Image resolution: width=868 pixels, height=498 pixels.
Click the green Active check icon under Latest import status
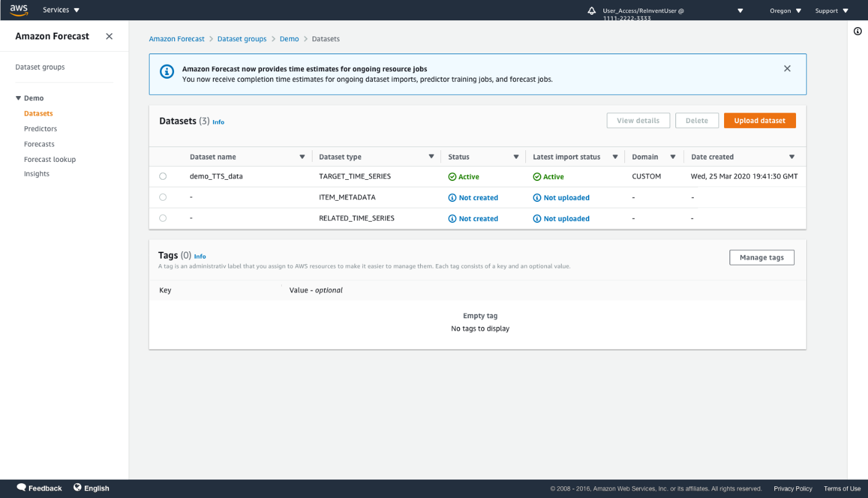(537, 177)
